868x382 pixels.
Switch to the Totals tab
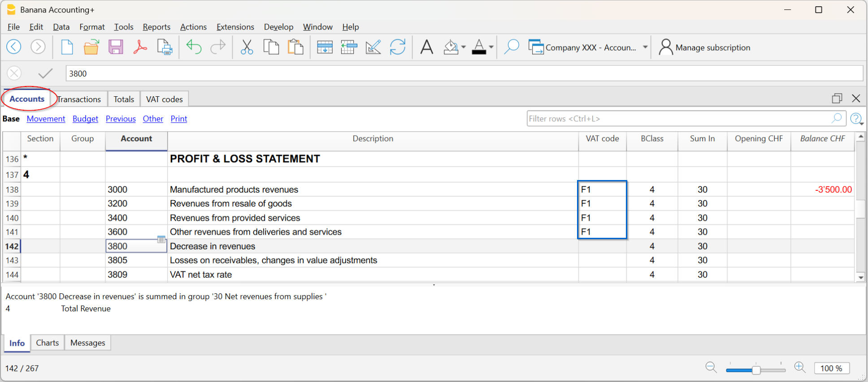[x=124, y=99]
